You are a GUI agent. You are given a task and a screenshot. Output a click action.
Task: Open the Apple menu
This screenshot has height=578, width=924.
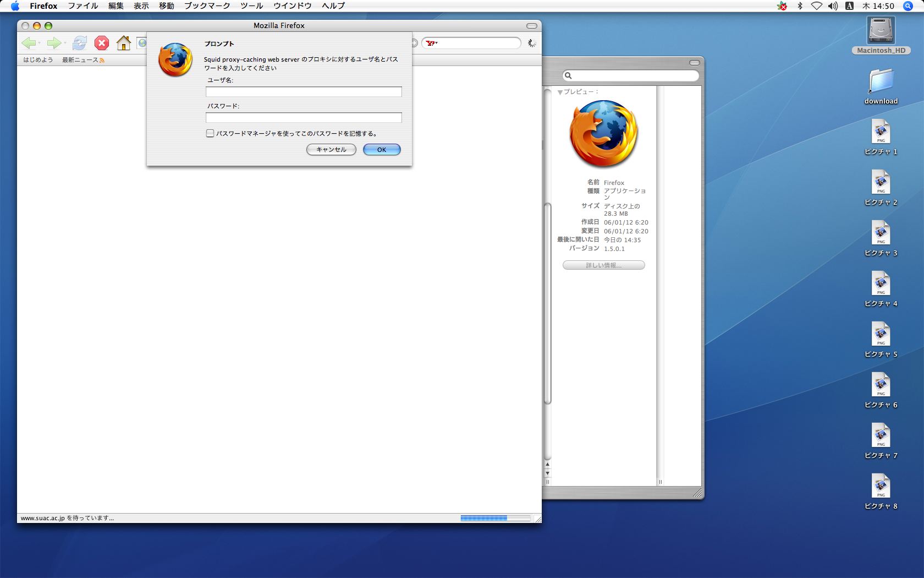[x=15, y=6]
